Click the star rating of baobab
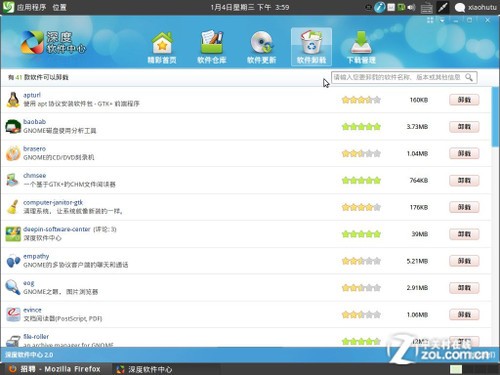 (361, 127)
